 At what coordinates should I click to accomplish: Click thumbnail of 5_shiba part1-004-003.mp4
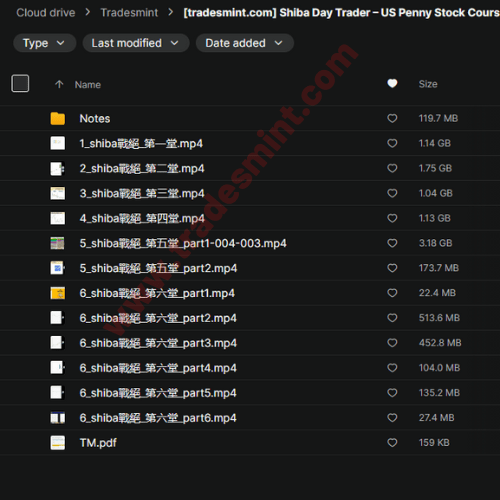click(58, 243)
